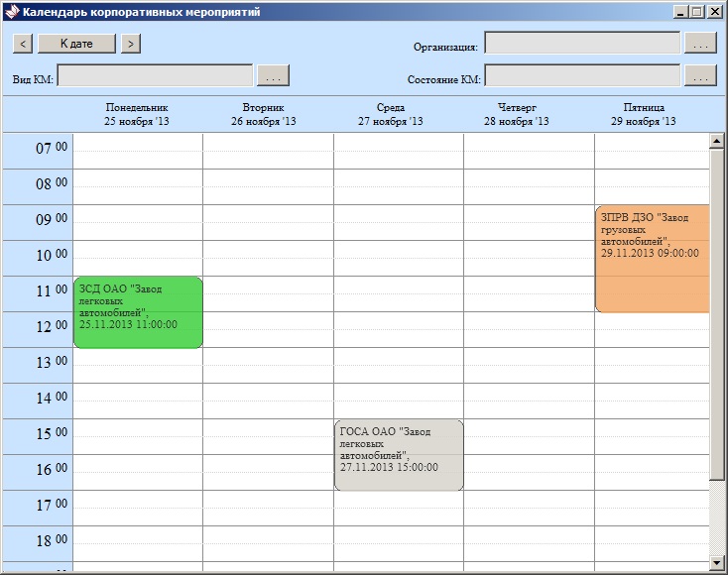Click the vertical scrollbar thumb
The height and width of the screenshot is (575, 728).
coord(716,315)
